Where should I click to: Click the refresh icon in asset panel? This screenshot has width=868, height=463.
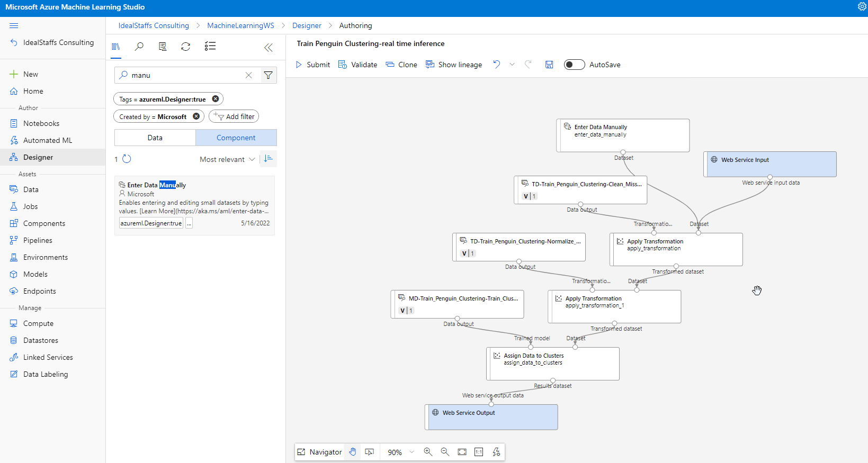click(x=185, y=47)
